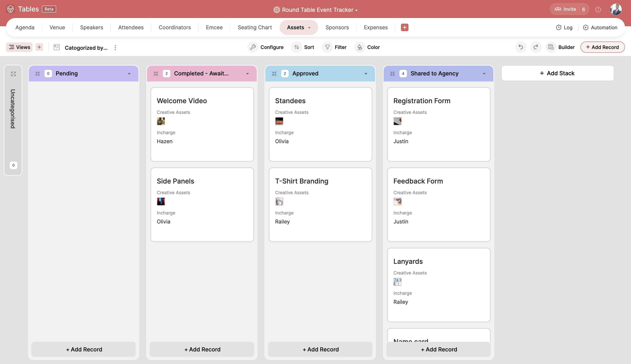Open the Builder panel icon
631x364 pixels.
pyautogui.click(x=551, y=47)
